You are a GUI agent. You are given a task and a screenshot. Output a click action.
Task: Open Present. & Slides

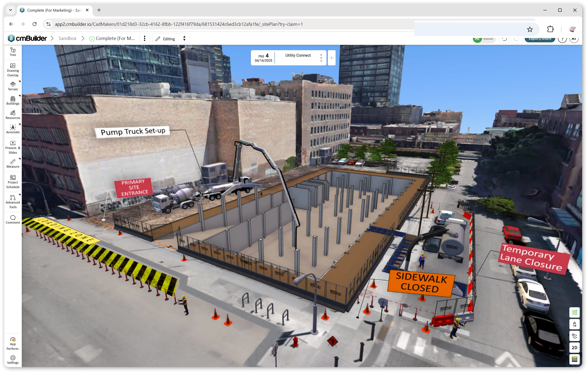point(13,147)
